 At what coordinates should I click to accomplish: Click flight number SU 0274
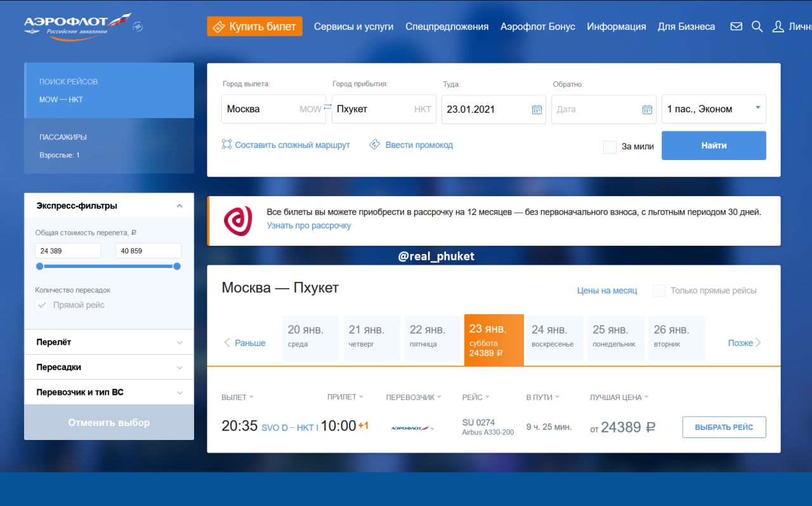pos(478,422)
